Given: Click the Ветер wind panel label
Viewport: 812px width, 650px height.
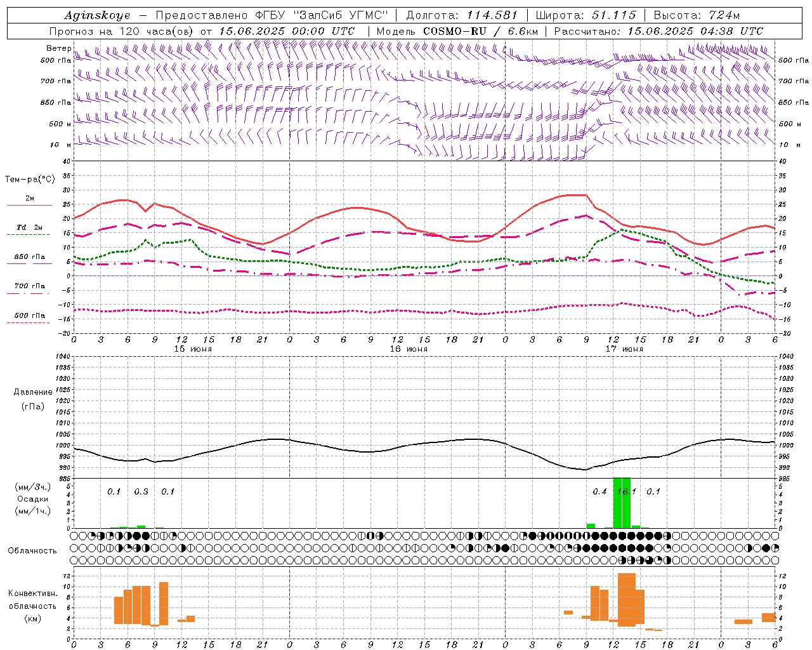Looking at the screenshot, I should pos(58,48).
